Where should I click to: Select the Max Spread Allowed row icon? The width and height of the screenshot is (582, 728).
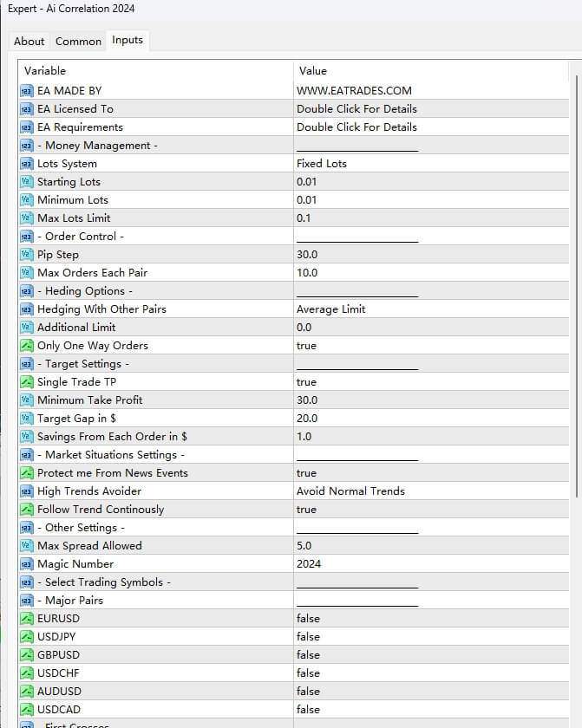(x=26, y=546)
